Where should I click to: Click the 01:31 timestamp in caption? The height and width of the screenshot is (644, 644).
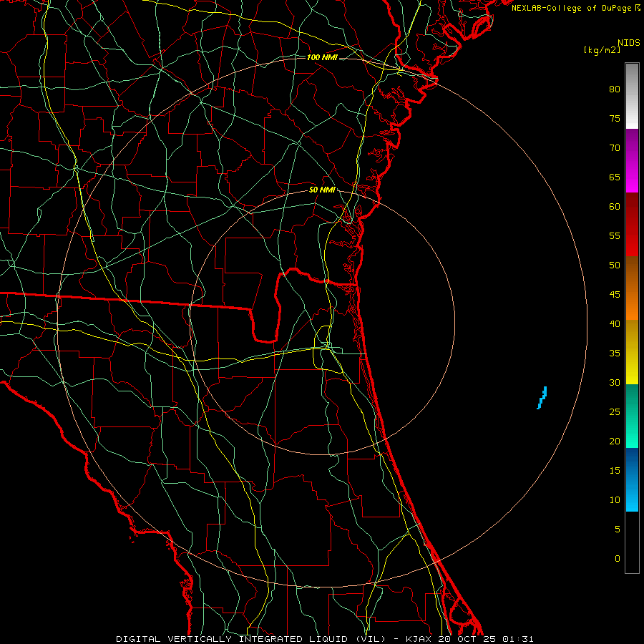click(518, 639)
